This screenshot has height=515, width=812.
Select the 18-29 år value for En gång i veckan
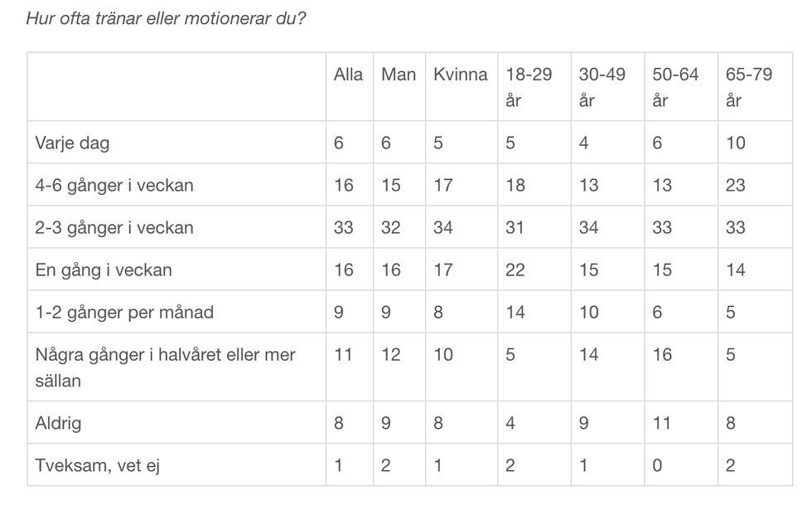tap(515, 270)
